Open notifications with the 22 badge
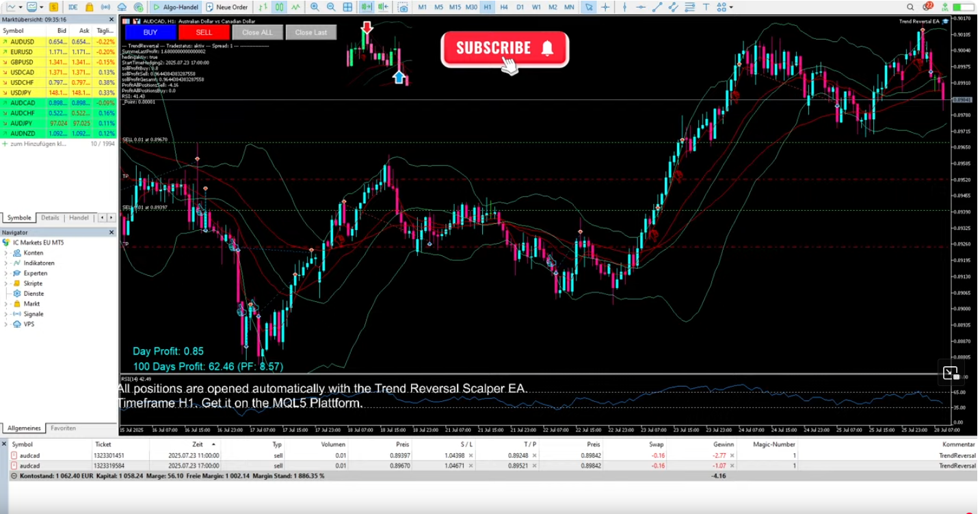This screenshot has height=514, width=980. (929, 6)
